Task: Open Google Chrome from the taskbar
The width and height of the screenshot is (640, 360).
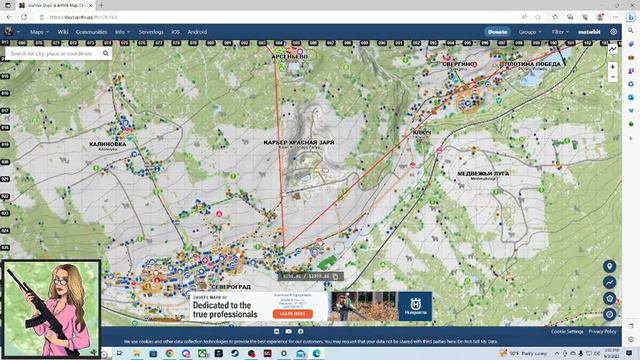Action: (169, 353)
